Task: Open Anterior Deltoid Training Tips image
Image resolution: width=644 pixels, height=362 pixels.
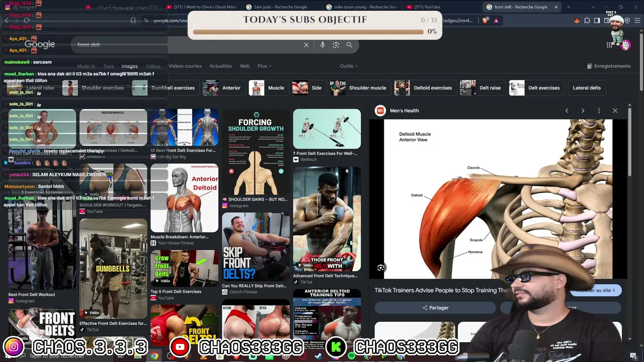Action: point(327,314)
